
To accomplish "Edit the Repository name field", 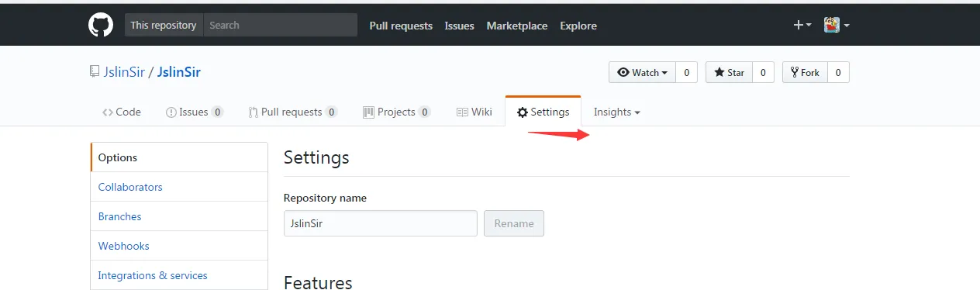I will click(380, 223).
